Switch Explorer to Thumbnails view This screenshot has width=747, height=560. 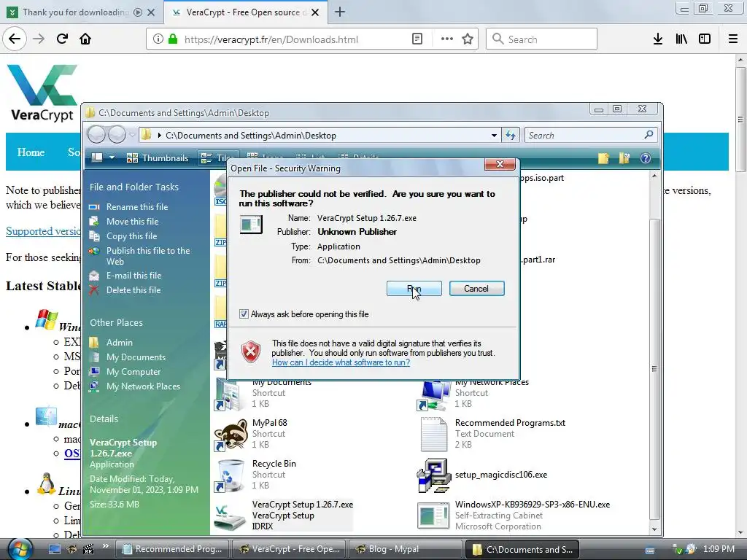coord(158,158)
